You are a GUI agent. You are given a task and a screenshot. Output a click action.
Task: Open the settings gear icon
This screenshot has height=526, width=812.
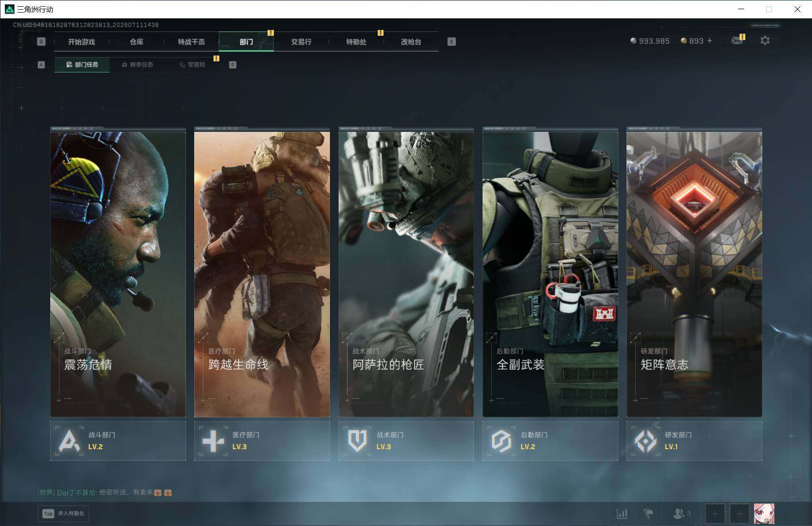[765, 41]
